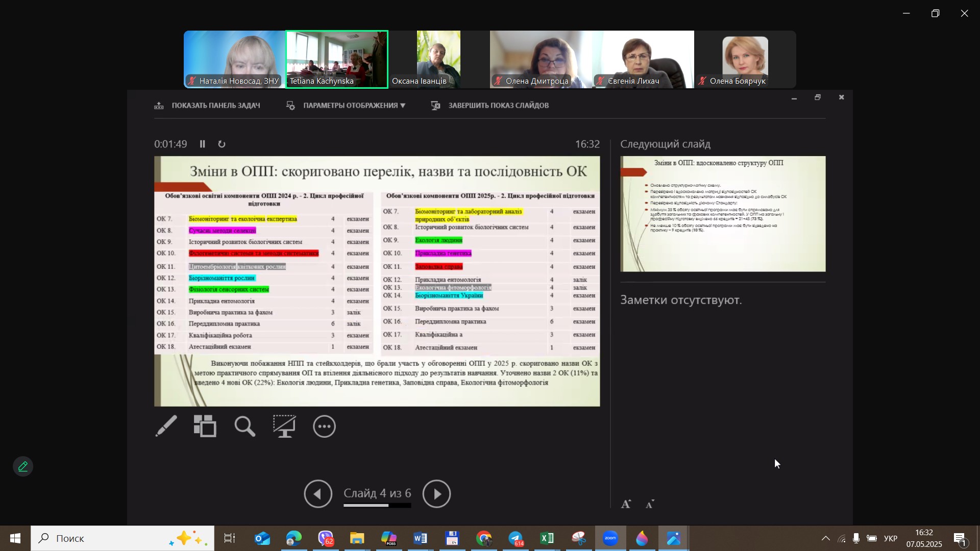Advance to the next slide arrow
The height and width of the screenshot is (551, 980).
pos(436,494)
